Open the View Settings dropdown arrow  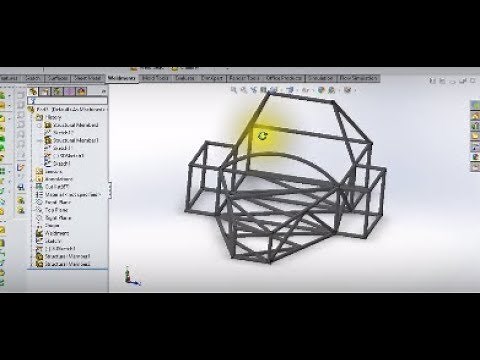click(354, 90)
